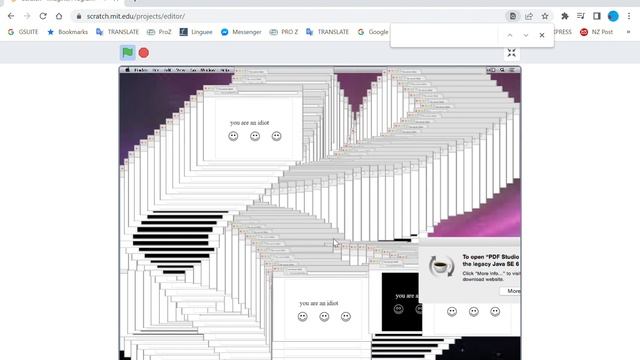
Task: Open the ProZ bookmark
Action: click(159, 32)
